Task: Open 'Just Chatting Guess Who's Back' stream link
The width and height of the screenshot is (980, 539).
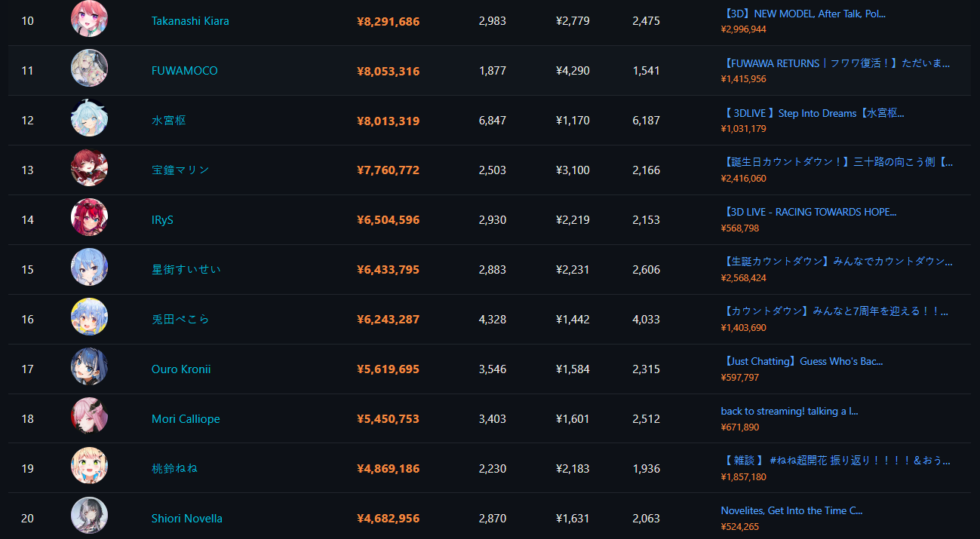Action: [x=802, y=361]
